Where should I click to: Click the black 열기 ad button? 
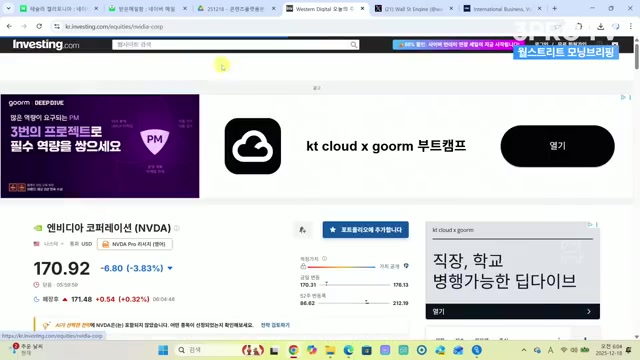pos(558,146)
